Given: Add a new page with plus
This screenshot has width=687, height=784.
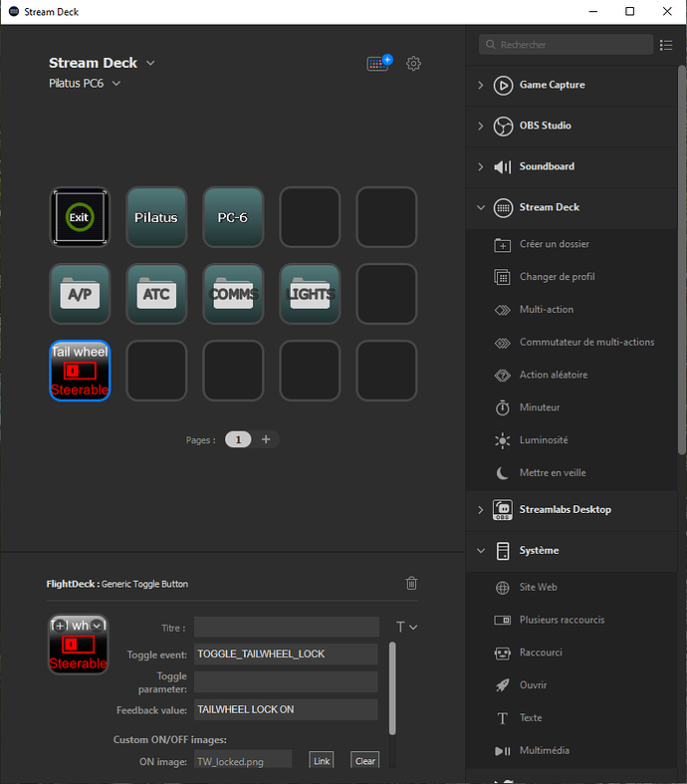Looking at the screenshot, I should click(266, 439).
